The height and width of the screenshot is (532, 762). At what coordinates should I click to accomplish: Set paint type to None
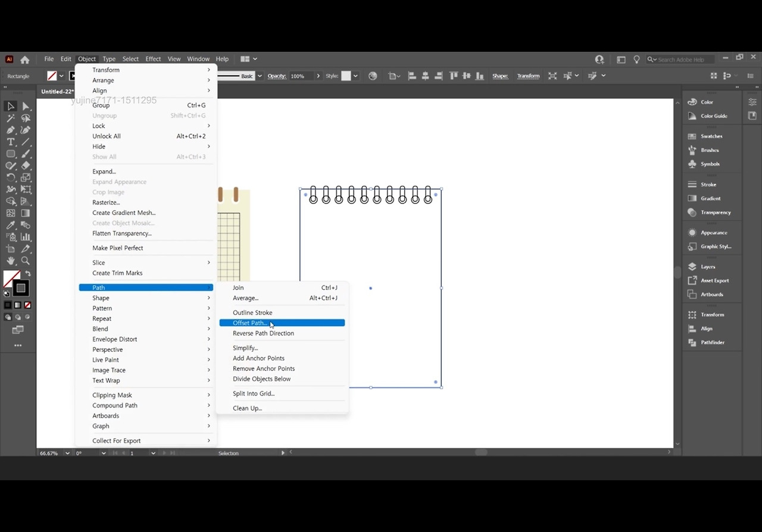[x=27, y=305]
